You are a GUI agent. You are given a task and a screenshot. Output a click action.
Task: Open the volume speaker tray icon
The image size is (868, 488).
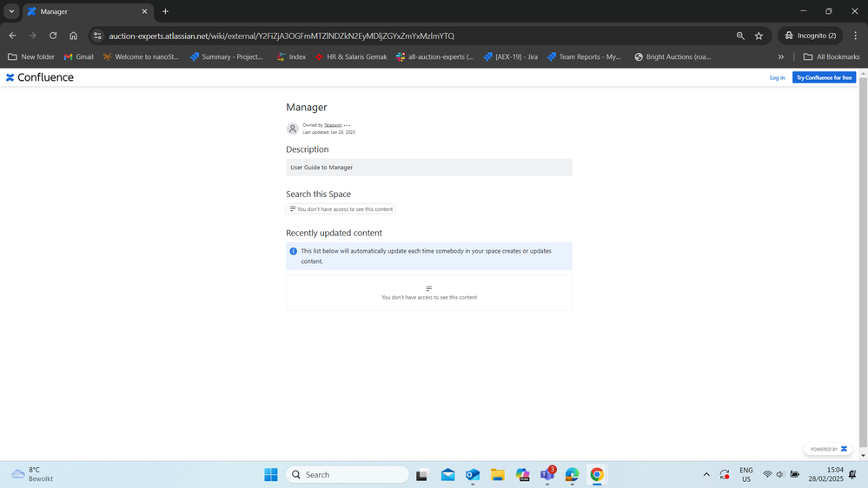coord(780,474)
